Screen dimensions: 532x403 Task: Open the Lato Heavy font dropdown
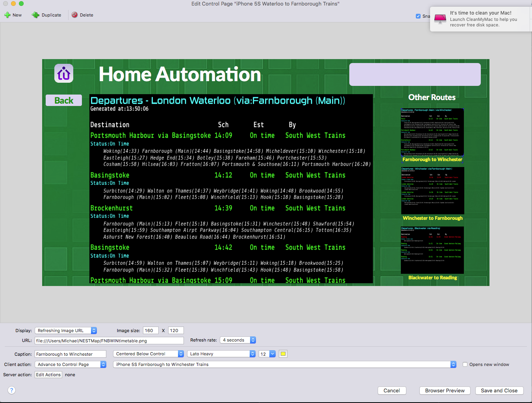(221, 354)
